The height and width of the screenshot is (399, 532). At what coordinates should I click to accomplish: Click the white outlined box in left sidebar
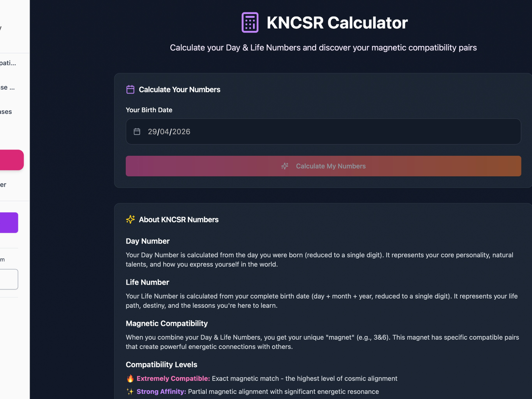[9, 279]
